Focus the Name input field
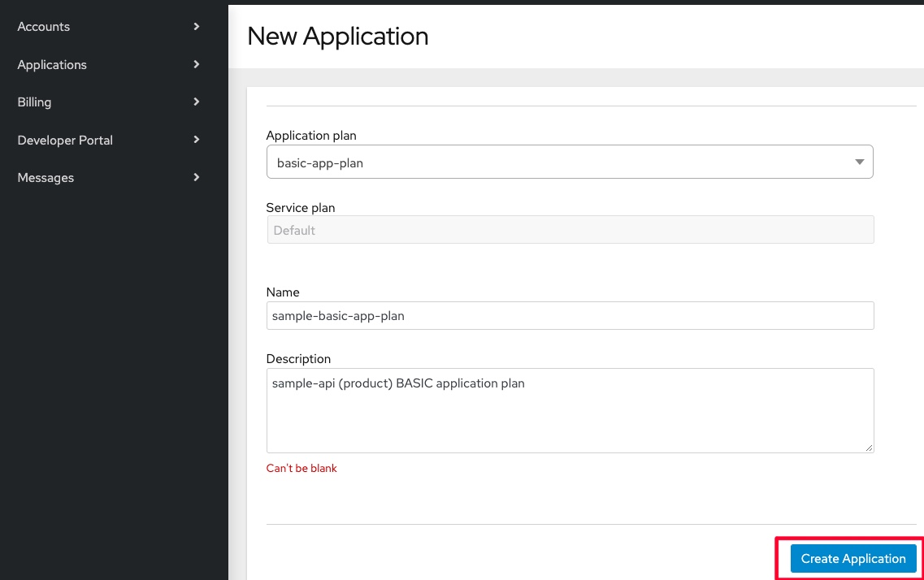This screenshot has height=580, width=924. tap(570, 316)
